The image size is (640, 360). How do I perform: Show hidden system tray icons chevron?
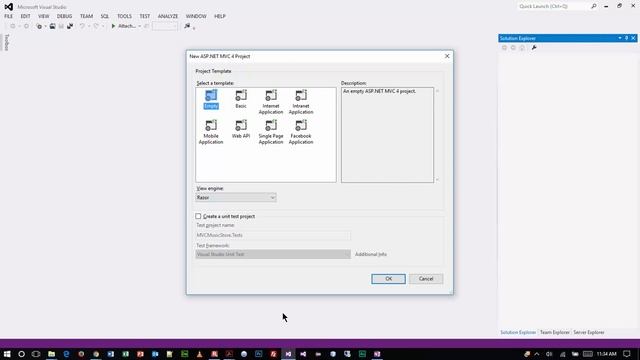pyautogui.click(x=537, y=354)
